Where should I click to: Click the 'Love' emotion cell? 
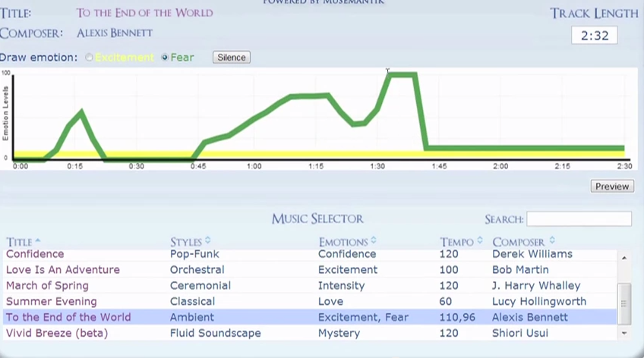pos(330,301)
